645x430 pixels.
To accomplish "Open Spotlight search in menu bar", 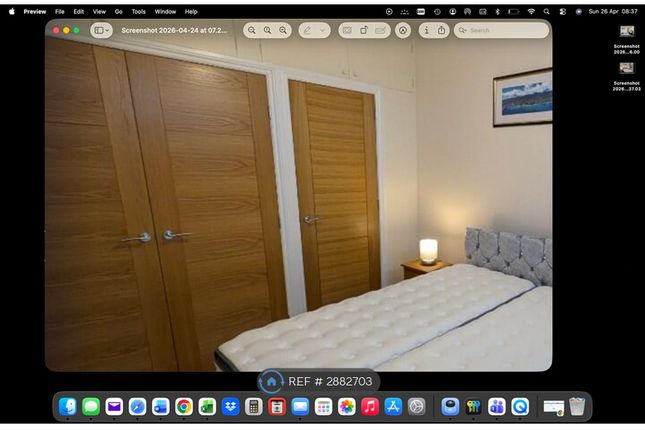I will (x=546, y=12).
